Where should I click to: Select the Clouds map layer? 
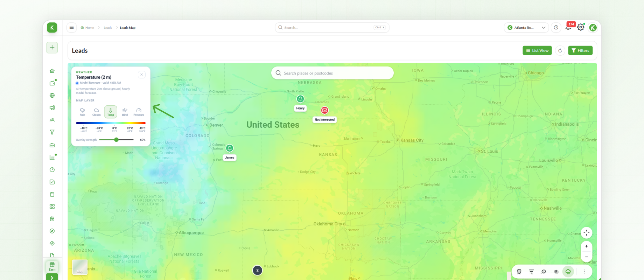click(97, 112)
